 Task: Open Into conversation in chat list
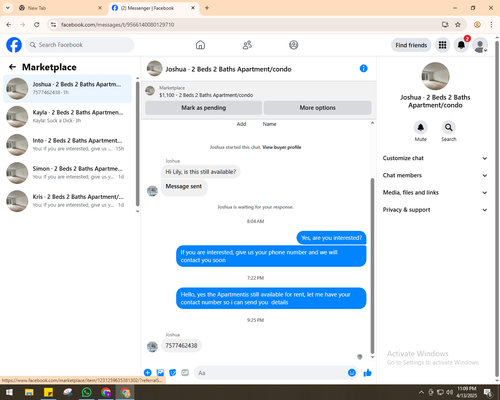(x=67, y=145)
